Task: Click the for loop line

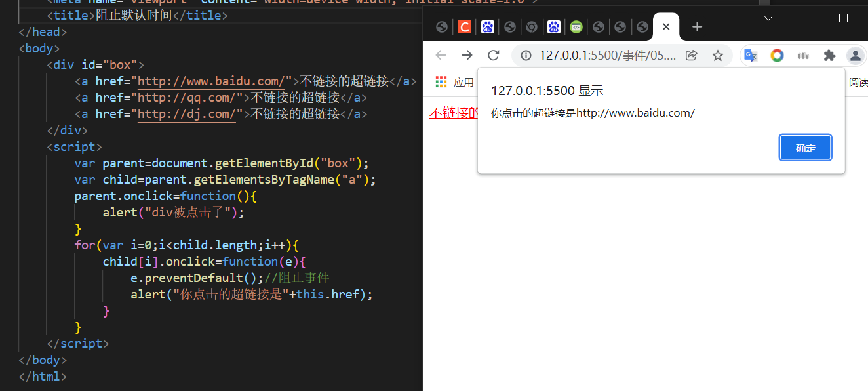Action: coord(187,245)
